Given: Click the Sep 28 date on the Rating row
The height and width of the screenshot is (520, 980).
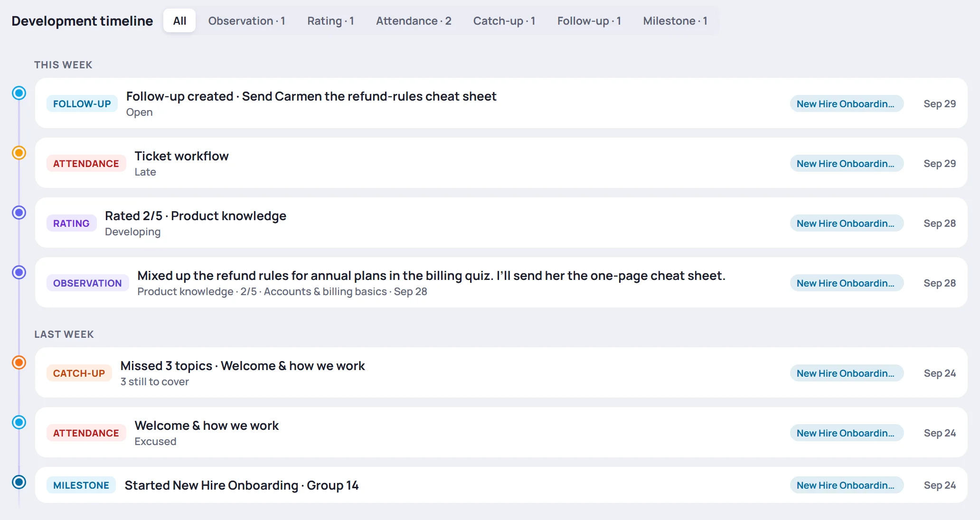Looking at the screenshot, I should pyautogui.click(x=940, y=223).
